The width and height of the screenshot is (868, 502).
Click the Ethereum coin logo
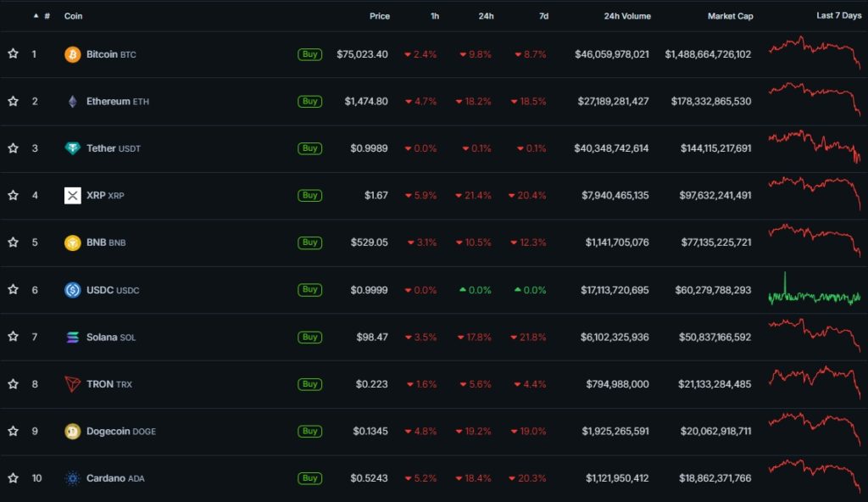pyautogui.click(x=73, y=101)
